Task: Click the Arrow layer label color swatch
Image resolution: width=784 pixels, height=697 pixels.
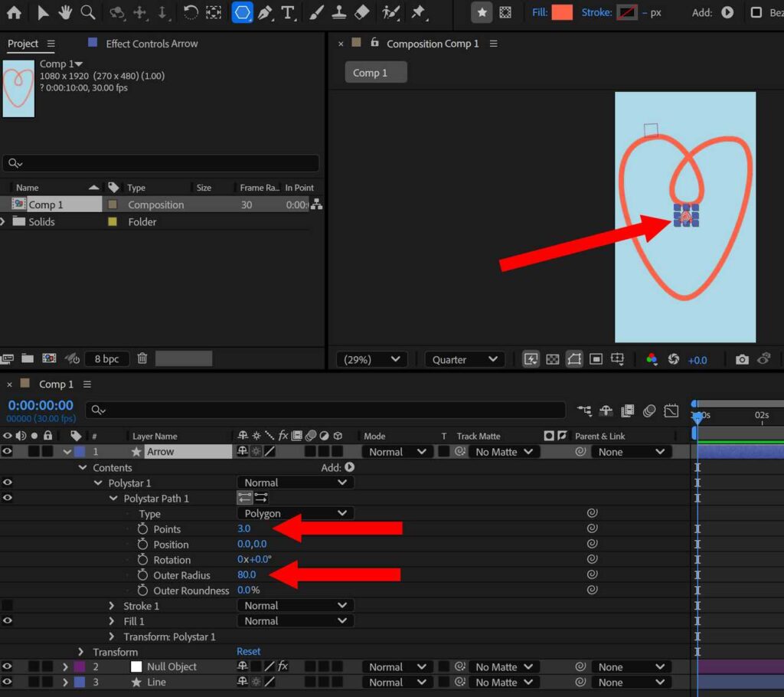Action: (x=80, y=451)
